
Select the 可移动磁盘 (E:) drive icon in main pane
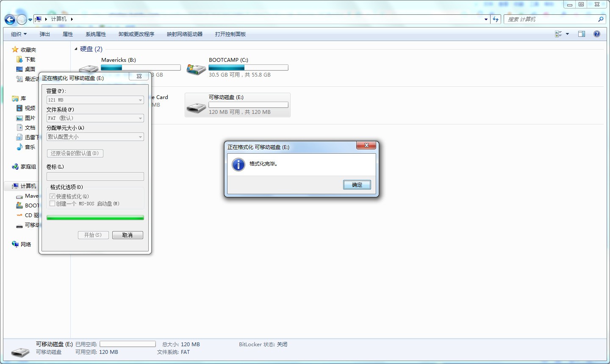[197, 108]
